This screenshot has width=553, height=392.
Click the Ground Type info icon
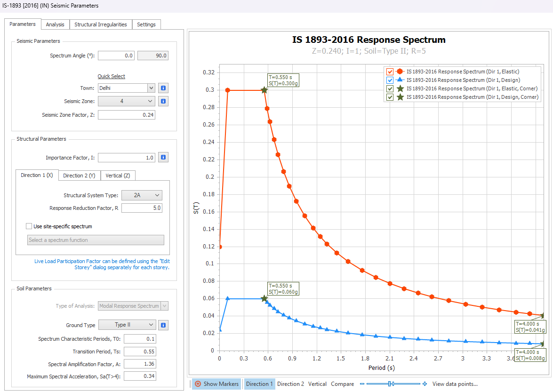pyautogui.click(x=163, y=325)
